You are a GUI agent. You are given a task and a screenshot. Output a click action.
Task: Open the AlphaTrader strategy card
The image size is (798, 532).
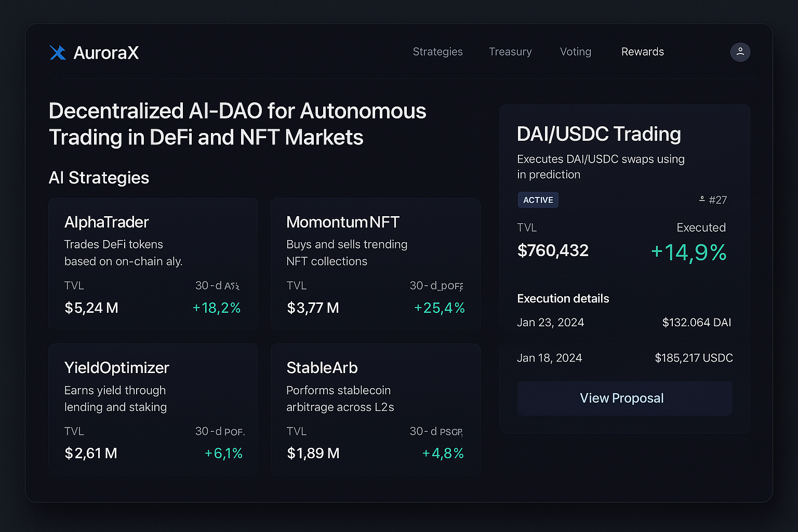(153, 264)
